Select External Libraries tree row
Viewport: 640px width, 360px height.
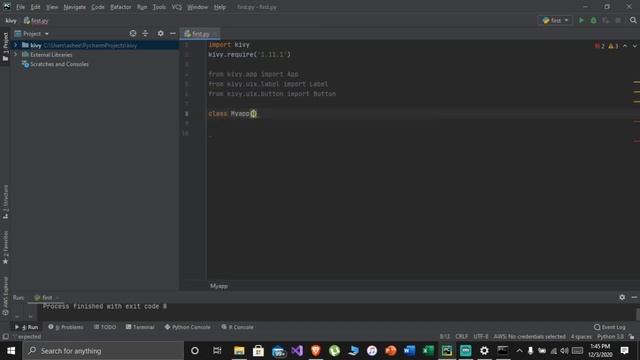[94, 54]
